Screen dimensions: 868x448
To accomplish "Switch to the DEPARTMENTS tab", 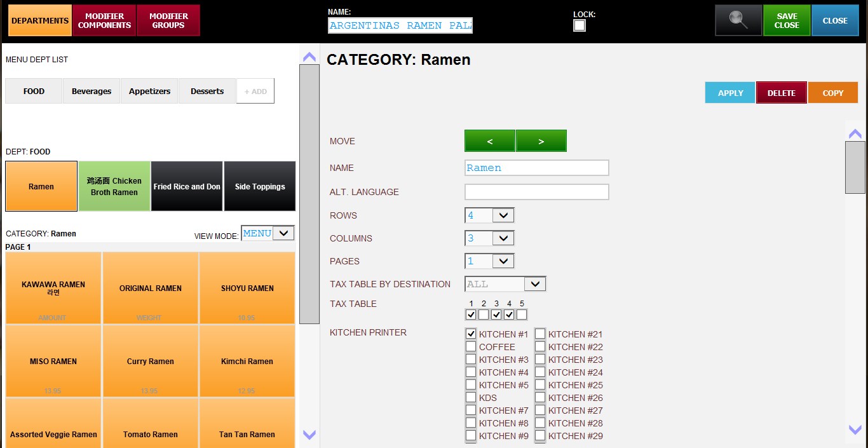I will pyautogui.click(x=40, y=20).
